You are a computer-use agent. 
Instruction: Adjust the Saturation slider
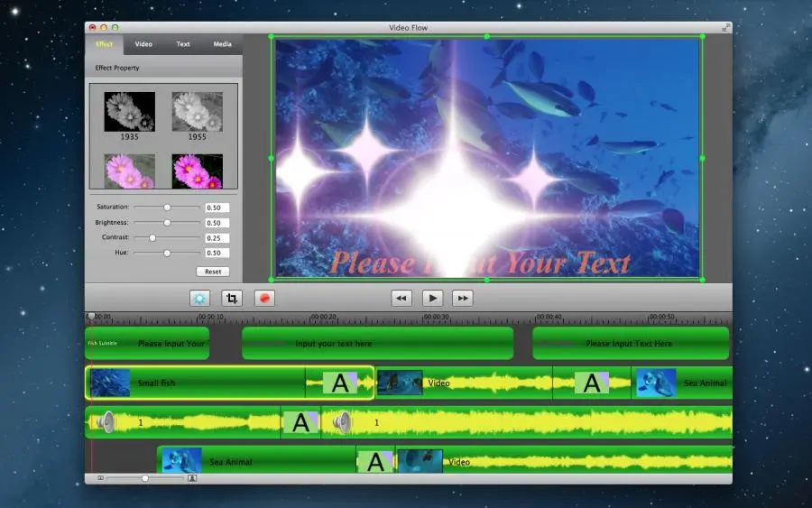click(167, 208)
